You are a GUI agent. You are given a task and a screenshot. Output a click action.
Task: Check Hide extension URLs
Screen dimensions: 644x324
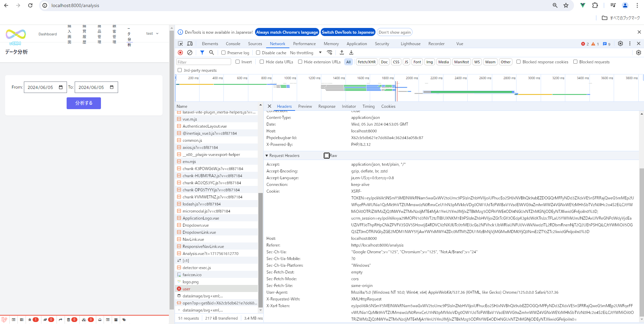click(300, 62)
